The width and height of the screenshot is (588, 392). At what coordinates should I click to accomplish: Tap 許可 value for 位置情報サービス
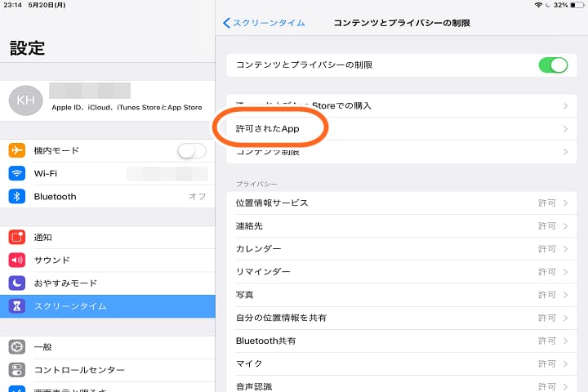pos(546,203)
